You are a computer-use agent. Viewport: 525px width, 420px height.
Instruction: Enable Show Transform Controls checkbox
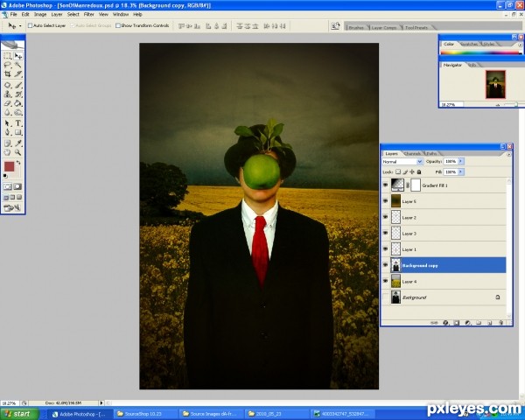tap(118, 25)
